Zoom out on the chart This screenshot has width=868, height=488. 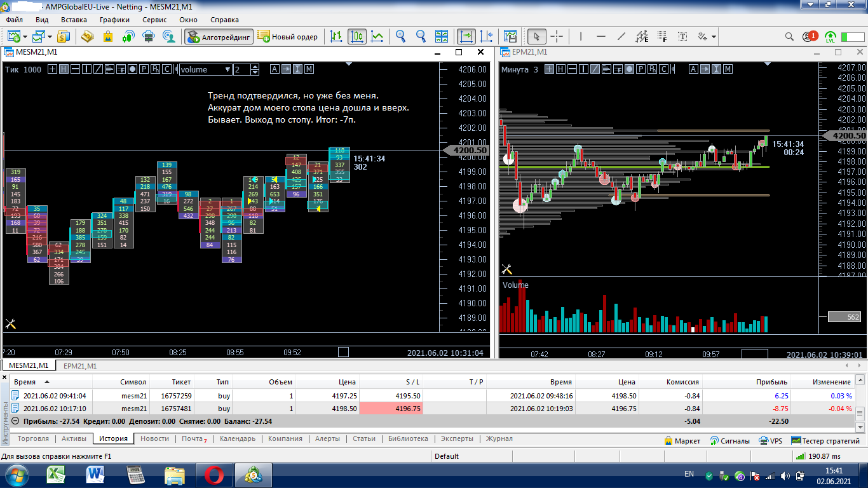coord(421,36)
